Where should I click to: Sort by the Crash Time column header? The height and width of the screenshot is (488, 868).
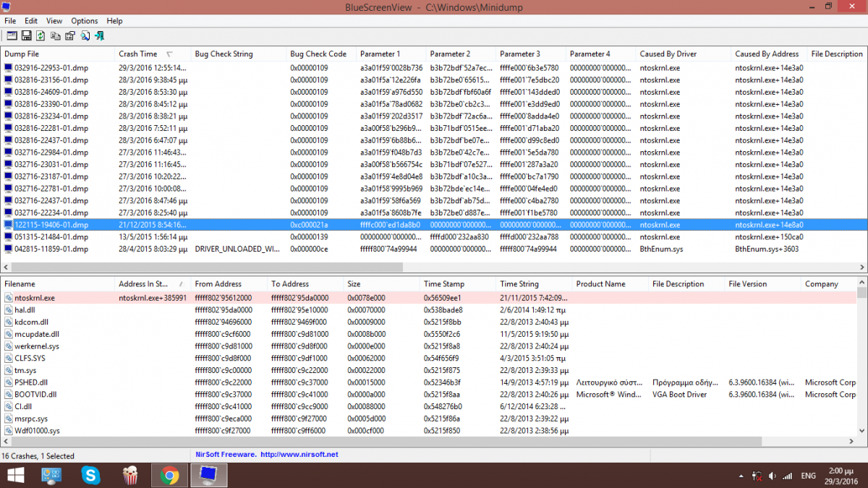pos(152,53)
